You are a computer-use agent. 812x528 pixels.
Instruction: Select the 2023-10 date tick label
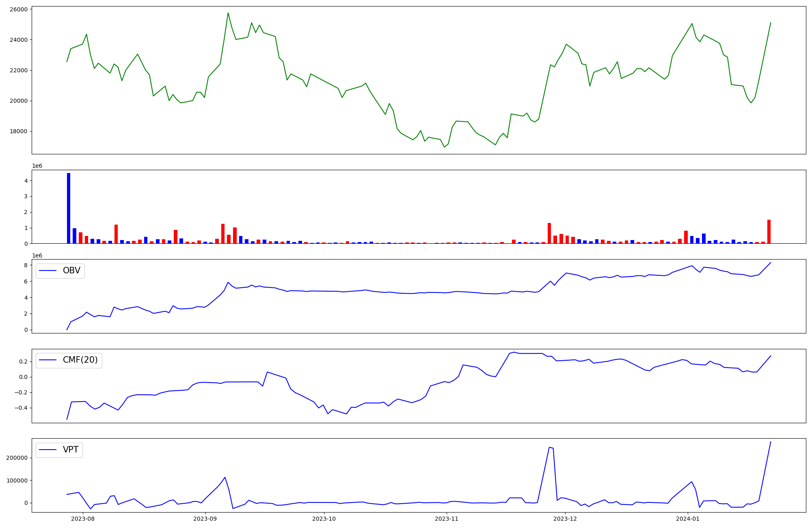[x=324, y=519]
